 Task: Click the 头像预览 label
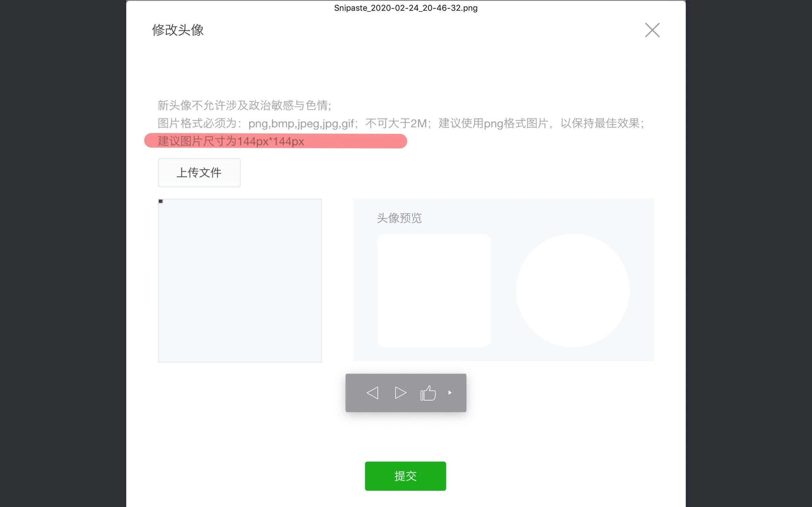point(399,218)
